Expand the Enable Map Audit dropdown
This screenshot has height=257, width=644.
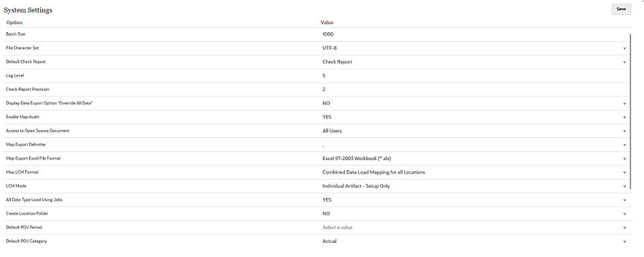(625, 117)
